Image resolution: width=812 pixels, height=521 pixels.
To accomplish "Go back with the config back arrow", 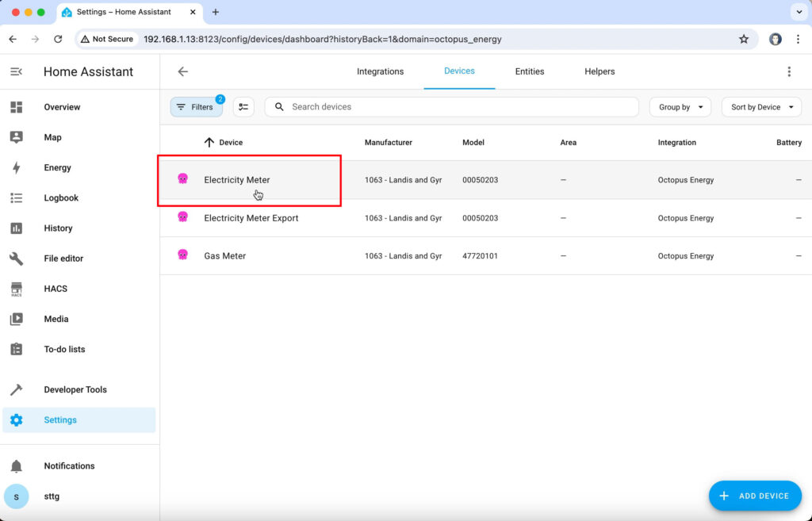I will (183, 71).
